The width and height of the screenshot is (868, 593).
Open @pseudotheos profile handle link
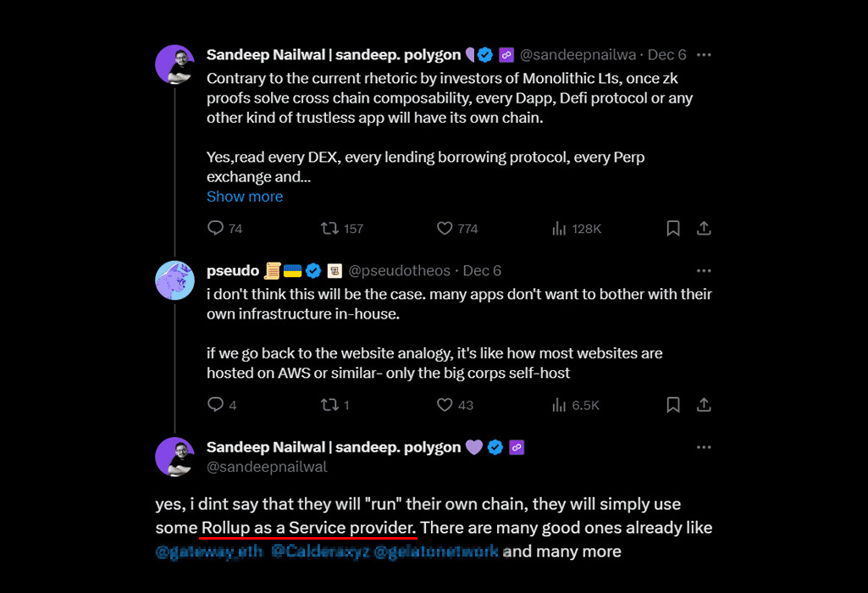coord(400,271)
